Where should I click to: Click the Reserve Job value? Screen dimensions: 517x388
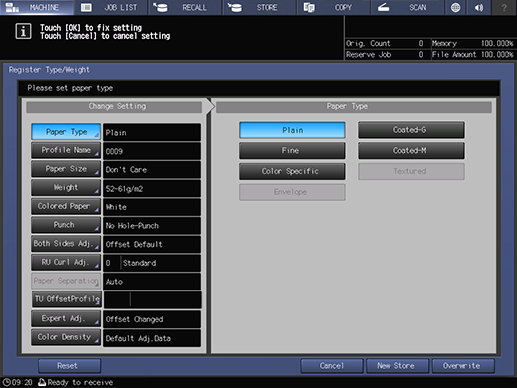421,55
